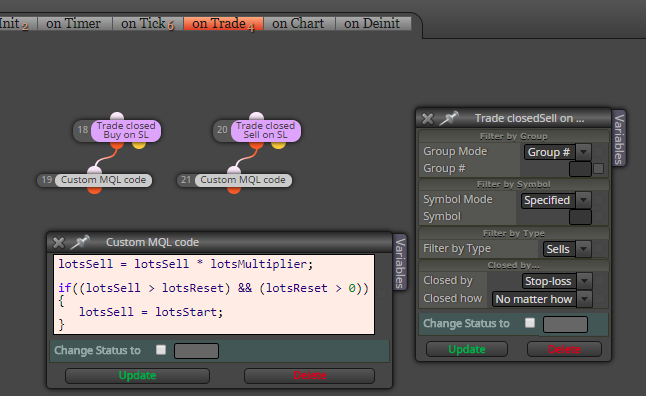Click Update in Custom MQL code panel

(x=137, y=375)
